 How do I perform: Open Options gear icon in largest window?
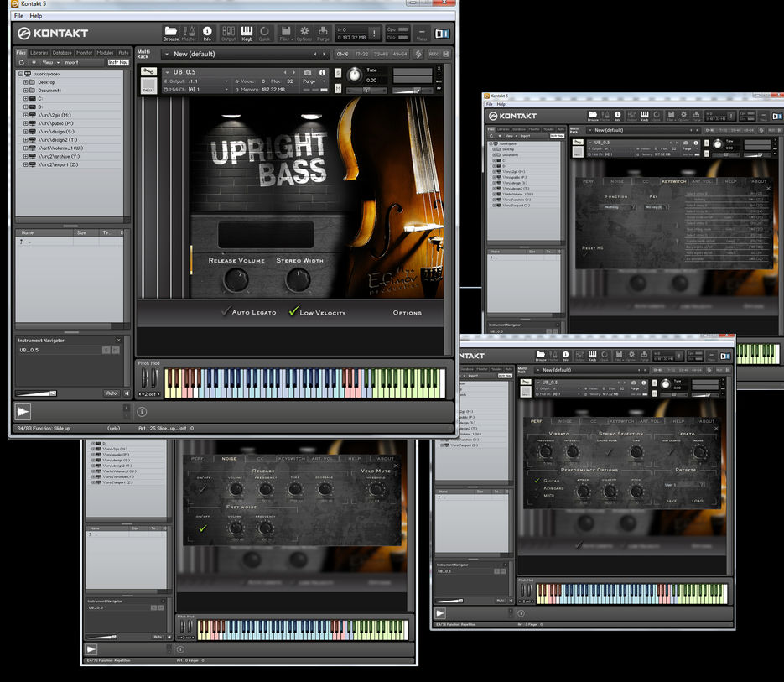click(x=304, y=33)
